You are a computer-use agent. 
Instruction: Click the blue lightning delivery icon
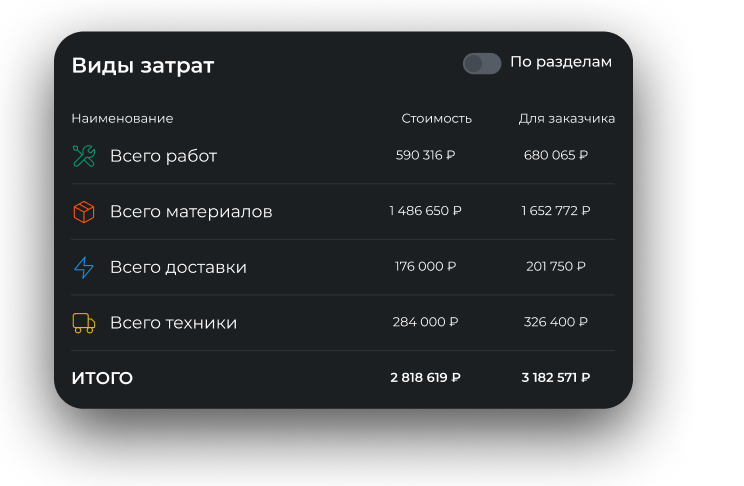[84, 267]
